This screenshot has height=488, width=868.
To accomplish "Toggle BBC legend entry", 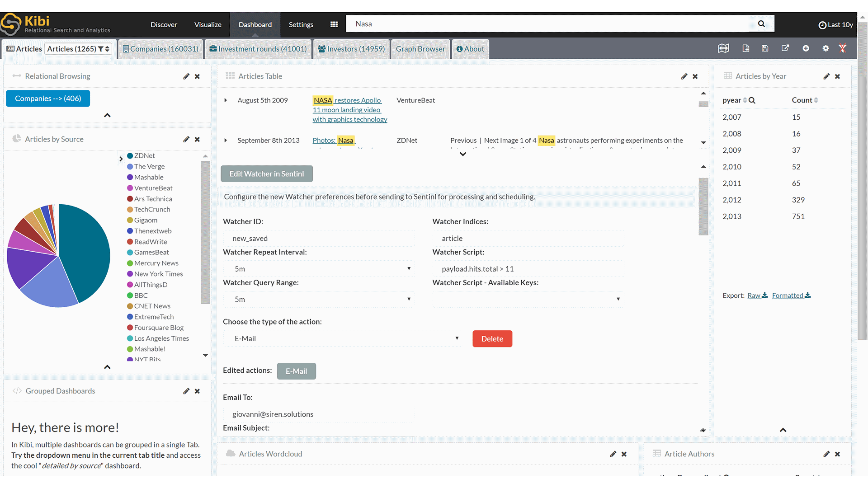I will (x=137, y=296).
